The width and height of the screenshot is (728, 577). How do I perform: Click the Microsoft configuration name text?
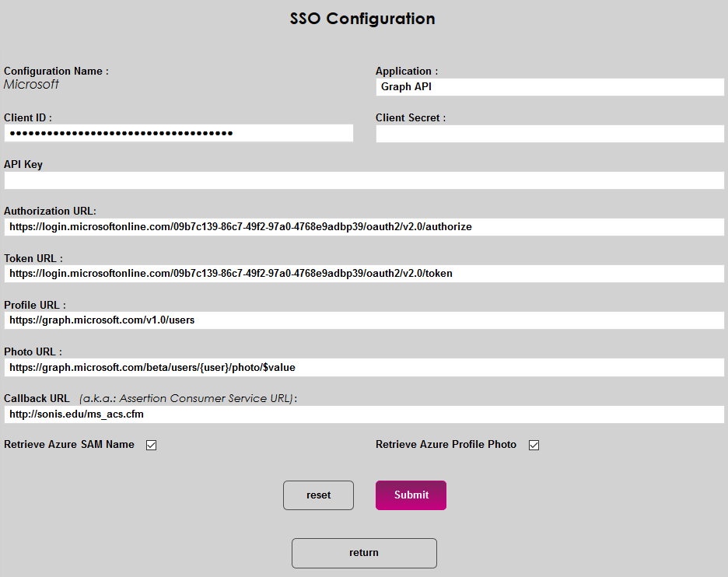31,85
